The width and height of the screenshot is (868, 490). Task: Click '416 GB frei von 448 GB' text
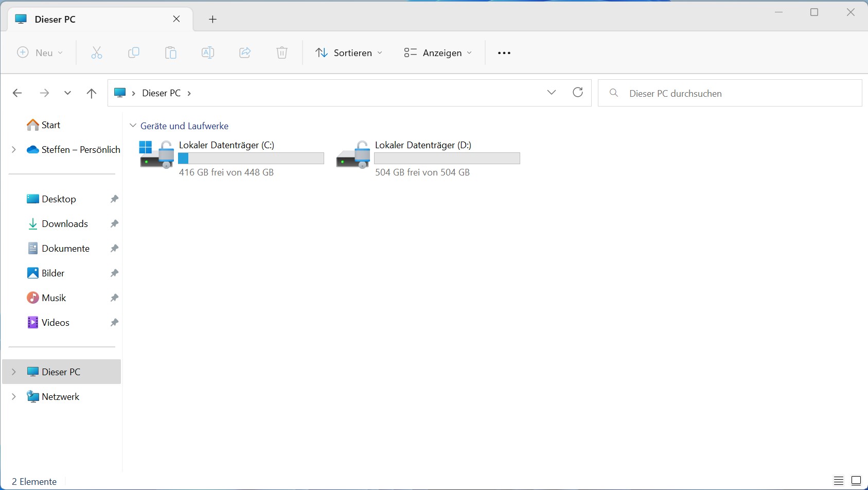click(x=226, y=172)
